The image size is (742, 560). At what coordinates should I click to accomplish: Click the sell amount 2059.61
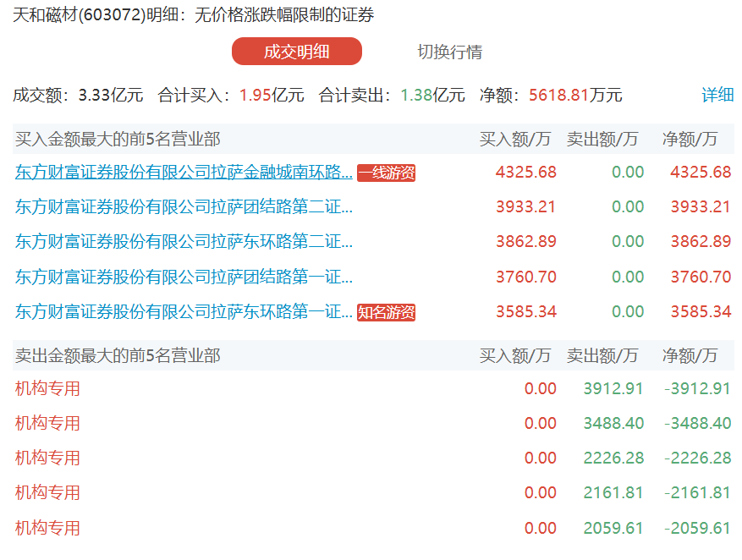pyautogui.click(x=613, y=528)
